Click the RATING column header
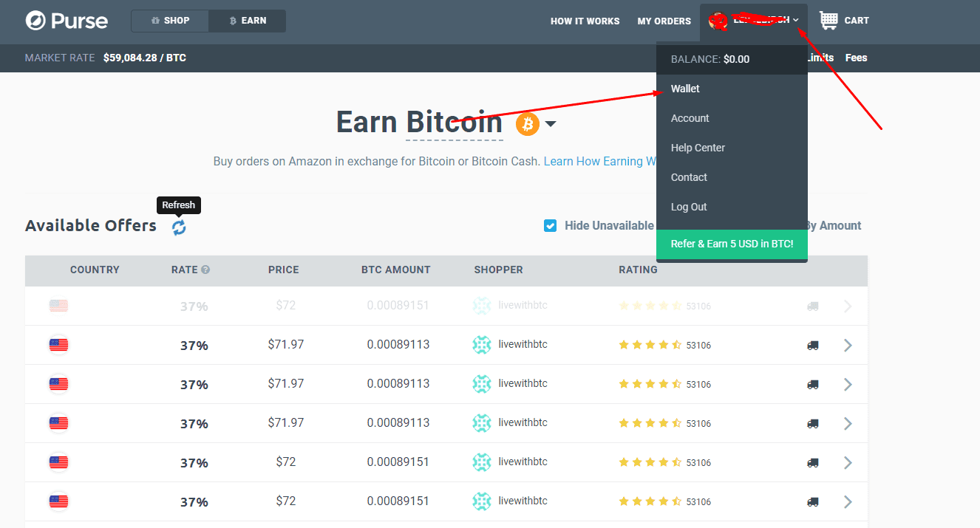 638,270
